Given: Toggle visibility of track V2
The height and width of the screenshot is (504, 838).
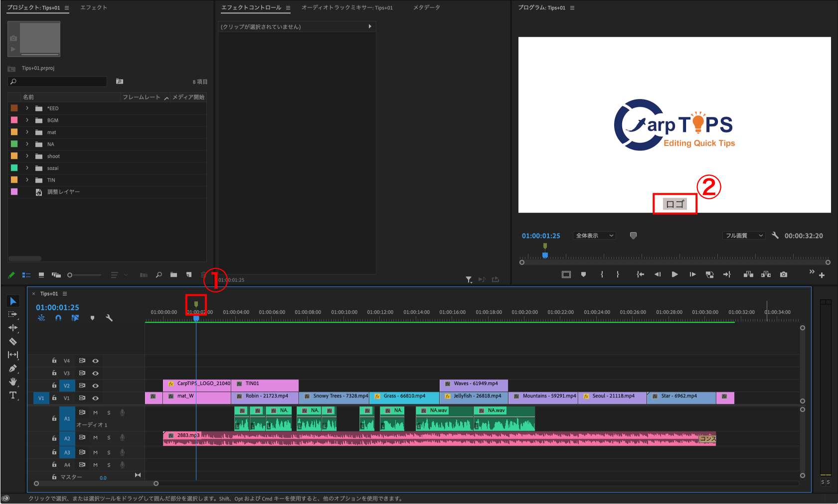Looking at the screenshot, I should 95,386.
